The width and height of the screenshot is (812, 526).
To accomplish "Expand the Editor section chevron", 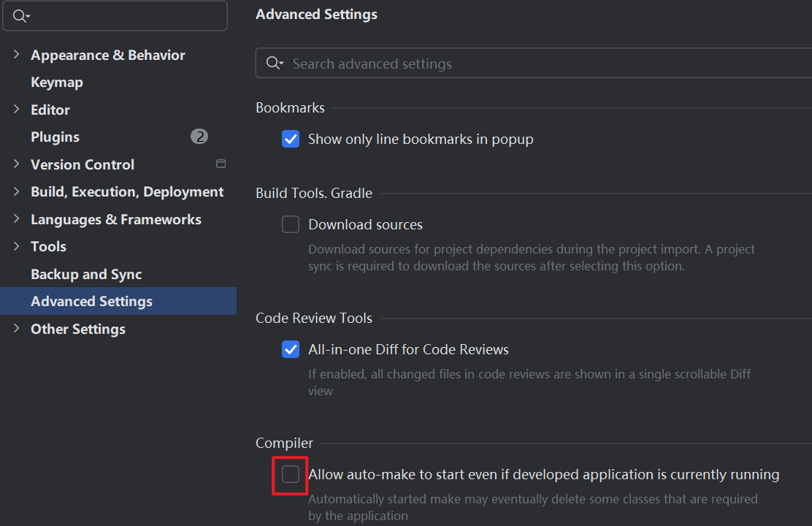I will [16, 110].
